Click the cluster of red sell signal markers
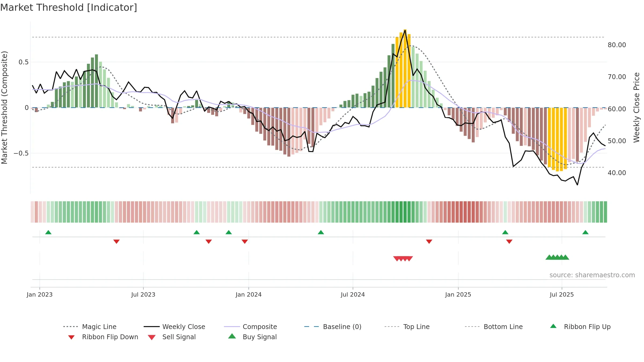The height and width of the screenshot is (362, 644). (x=403, y=258)
